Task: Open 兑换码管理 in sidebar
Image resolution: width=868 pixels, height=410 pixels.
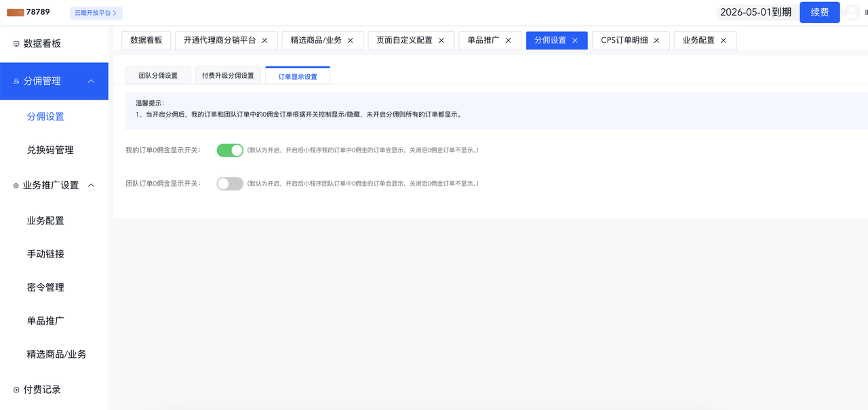Action: click(50, 150)
